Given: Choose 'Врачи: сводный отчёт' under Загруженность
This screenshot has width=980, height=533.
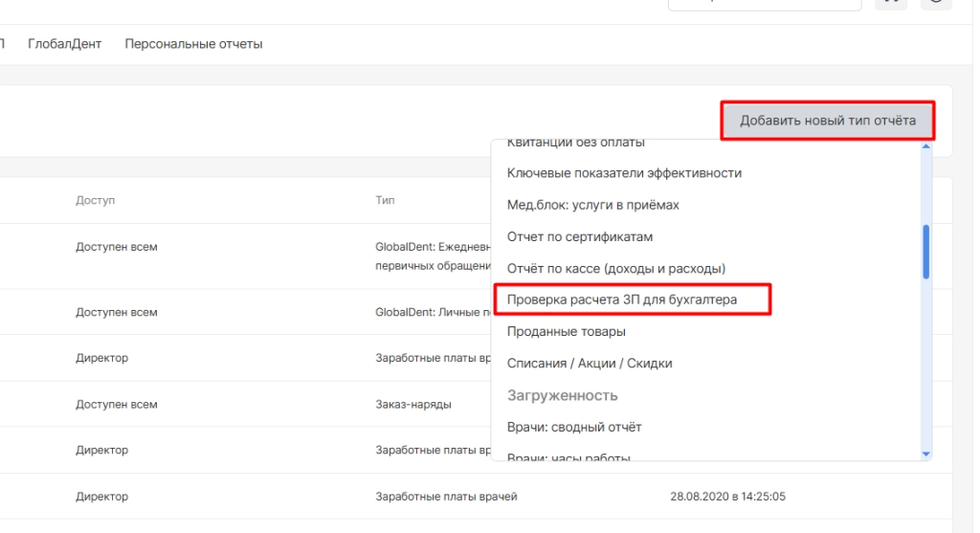Looking at the screenshot, I should point(573,427).
